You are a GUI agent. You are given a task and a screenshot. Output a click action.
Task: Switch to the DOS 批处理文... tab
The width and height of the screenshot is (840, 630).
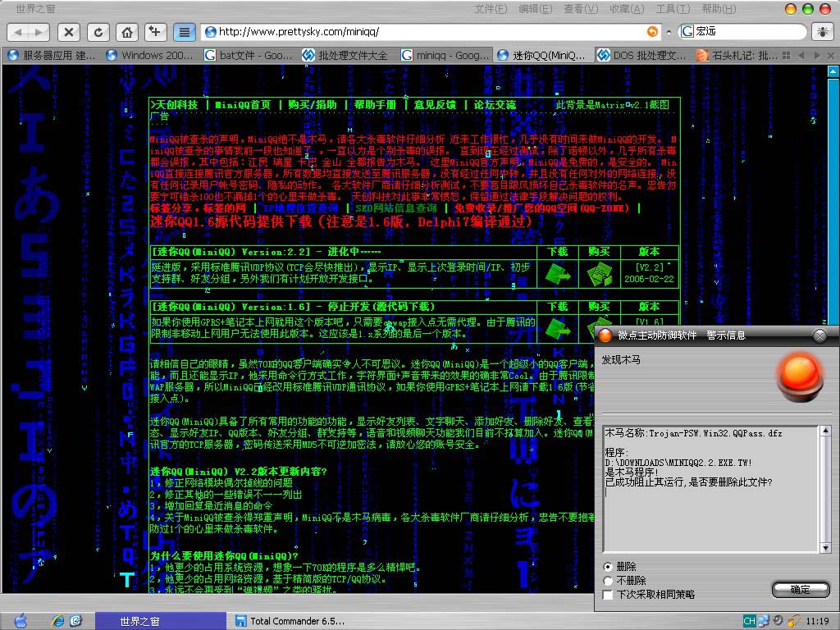tap(643, 55)
